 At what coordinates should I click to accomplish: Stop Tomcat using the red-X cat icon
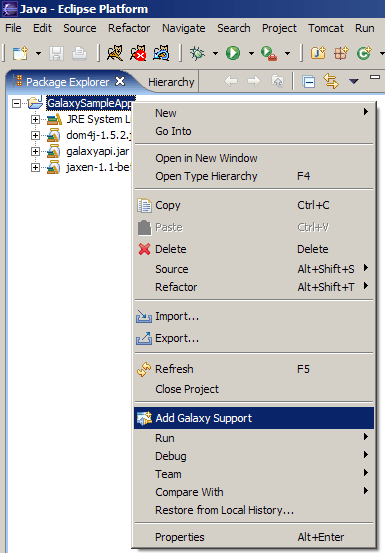pos(138,53)
